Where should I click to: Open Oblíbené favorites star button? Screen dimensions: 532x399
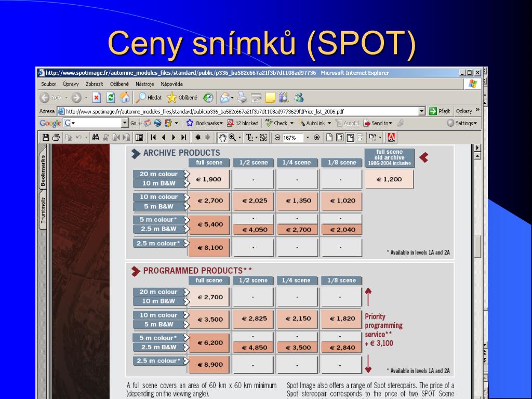182,98
